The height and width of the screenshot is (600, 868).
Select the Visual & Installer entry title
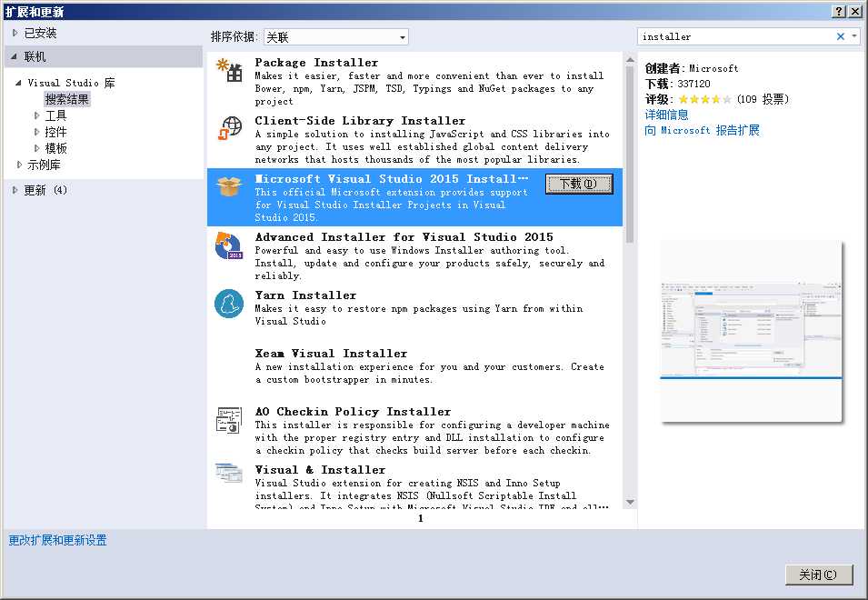click(x=320, y=469)
